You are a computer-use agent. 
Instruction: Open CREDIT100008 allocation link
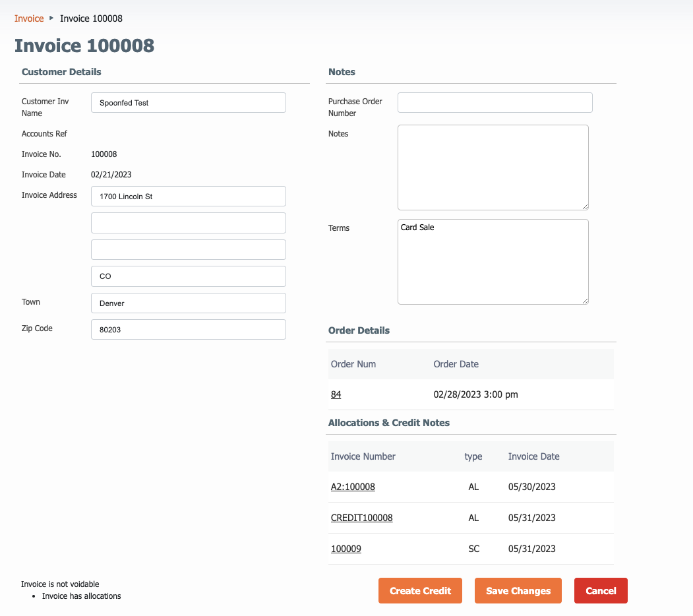361,518
